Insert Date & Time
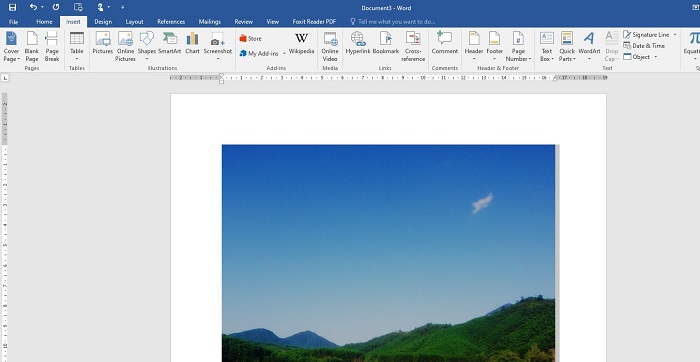 click(x=644, y=46)
